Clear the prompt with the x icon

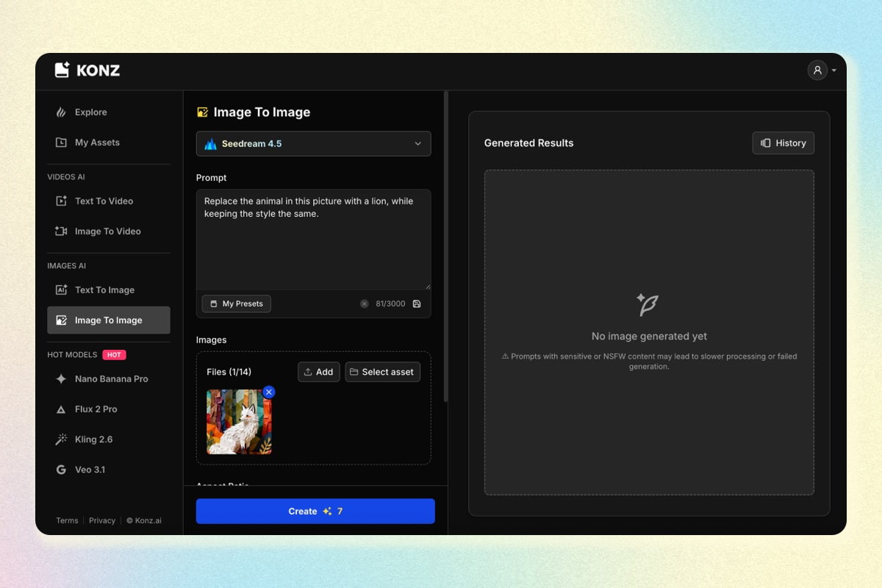364,304
